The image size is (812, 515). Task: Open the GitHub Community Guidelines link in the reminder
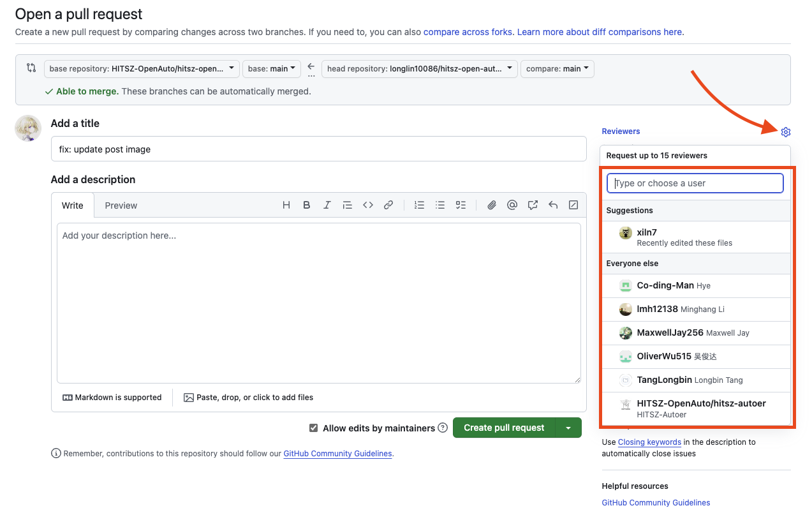click(x=337, y=454)
